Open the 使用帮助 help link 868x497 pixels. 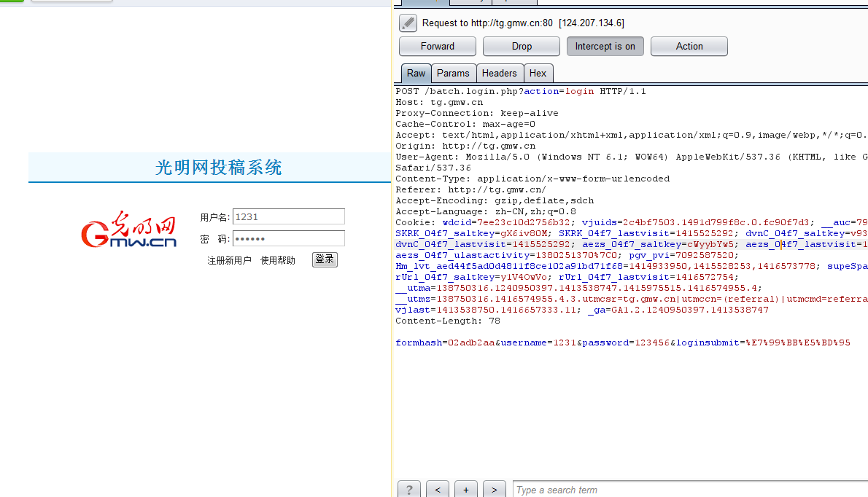pos(278,260)
